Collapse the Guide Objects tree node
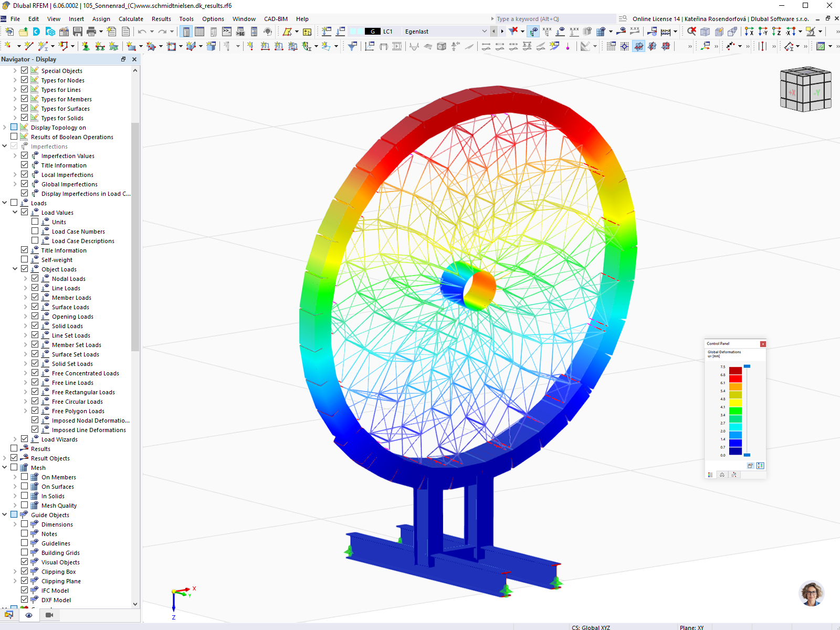 [5, 514]
